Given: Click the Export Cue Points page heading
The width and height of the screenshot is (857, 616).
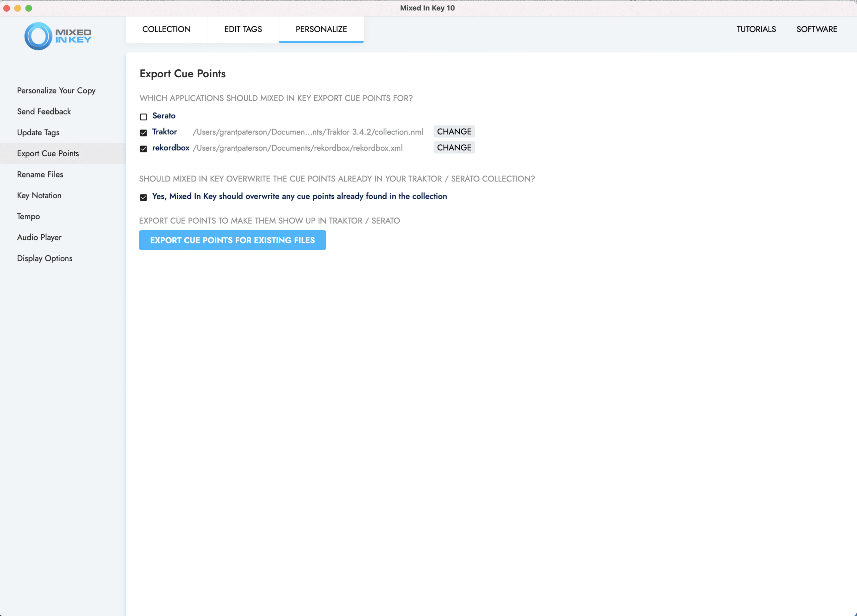Looking at the screenshot, I should point(182,74).
